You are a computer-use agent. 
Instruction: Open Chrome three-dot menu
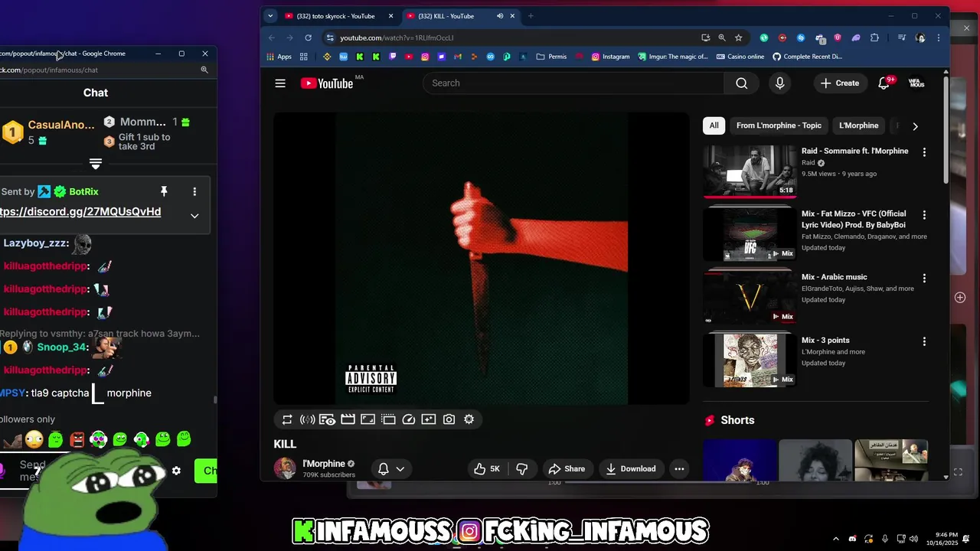tap(939, 37)
